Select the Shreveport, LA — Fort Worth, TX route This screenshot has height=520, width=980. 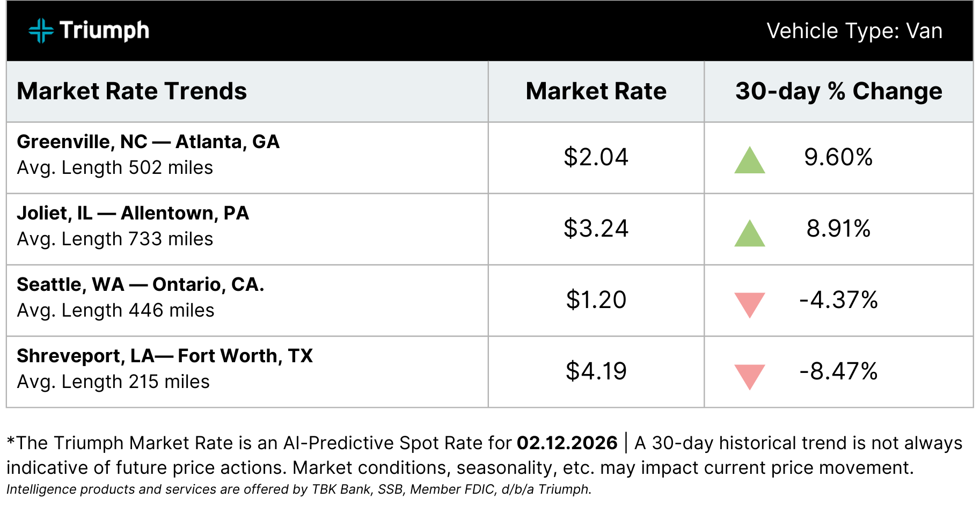pyautogui.click(x=165, y=356)
